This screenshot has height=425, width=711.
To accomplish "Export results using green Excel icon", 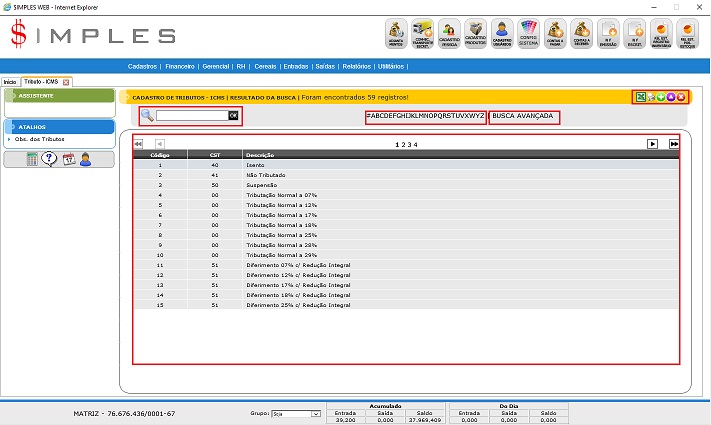I will click(640, 97).
